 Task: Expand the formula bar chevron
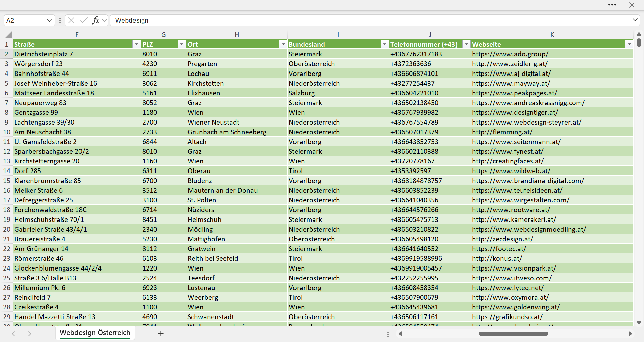pyautogui.click(x=635, y=20)
